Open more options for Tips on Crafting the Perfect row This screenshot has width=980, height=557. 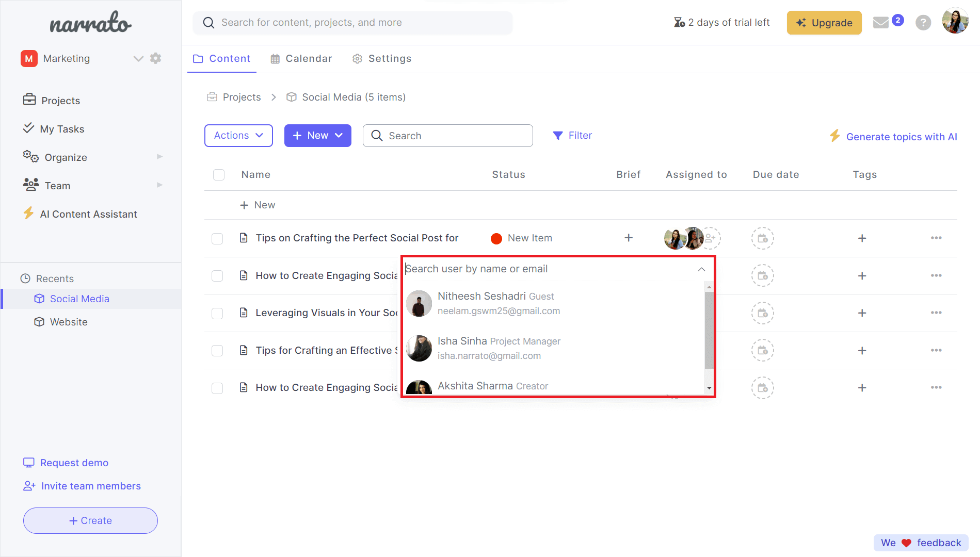click(936, 238)
